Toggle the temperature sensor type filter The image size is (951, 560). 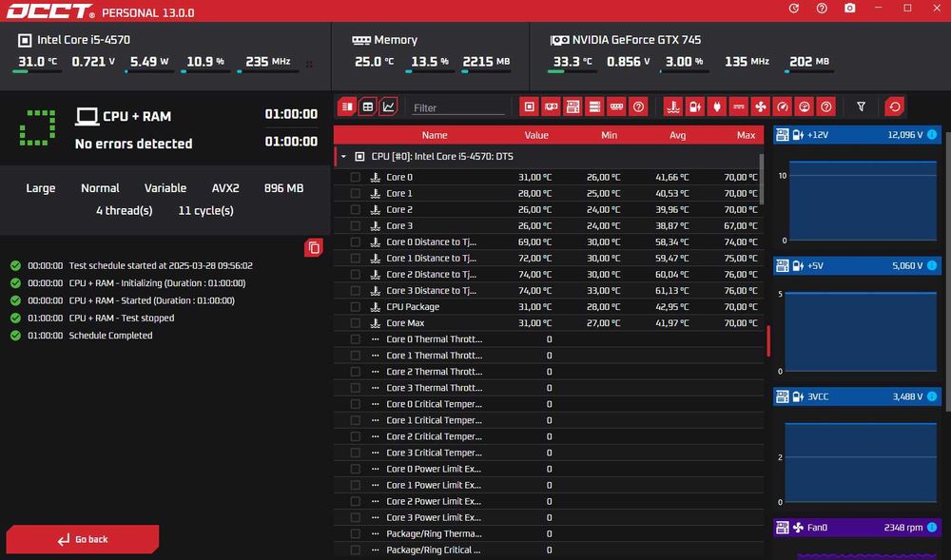673,106
